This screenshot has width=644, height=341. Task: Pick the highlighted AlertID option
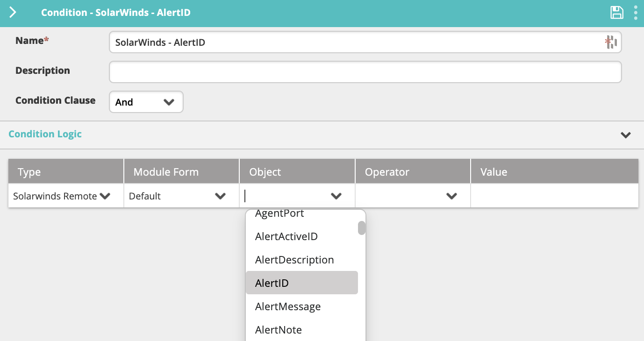pos(272,283)
